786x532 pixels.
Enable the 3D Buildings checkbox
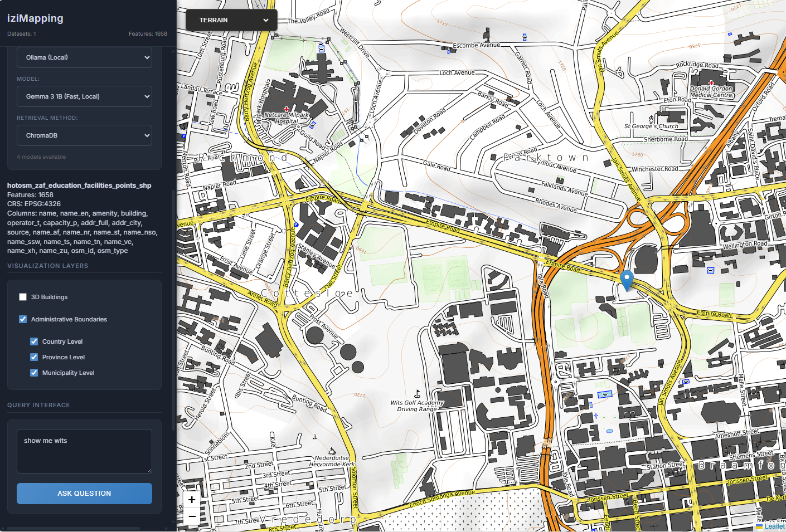[x=23, y=297]
